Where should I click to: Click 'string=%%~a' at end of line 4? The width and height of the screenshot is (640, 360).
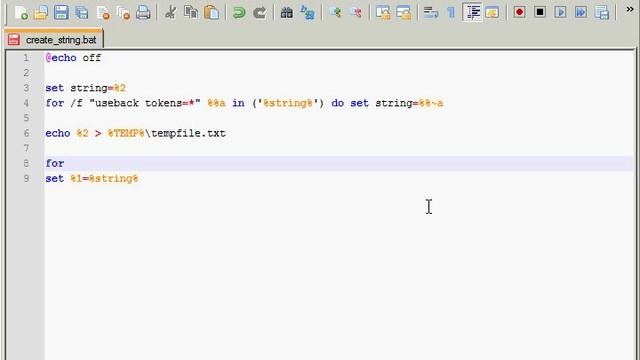coord(409,103)
